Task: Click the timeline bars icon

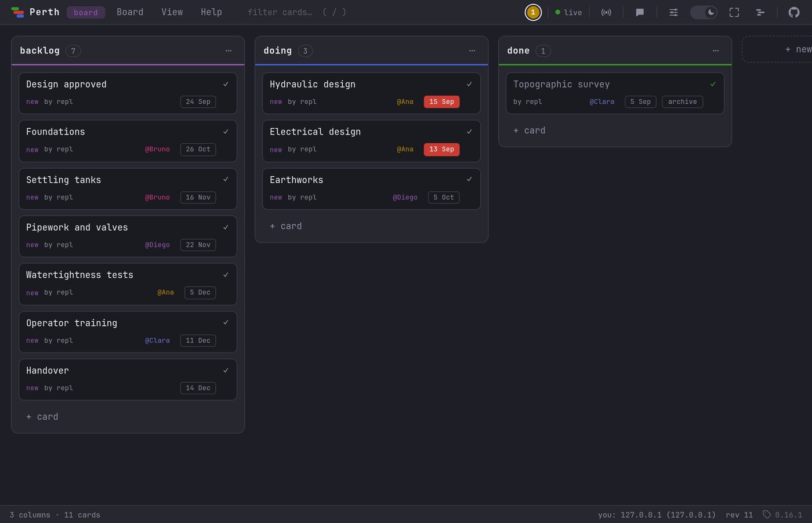Action: 760,12
